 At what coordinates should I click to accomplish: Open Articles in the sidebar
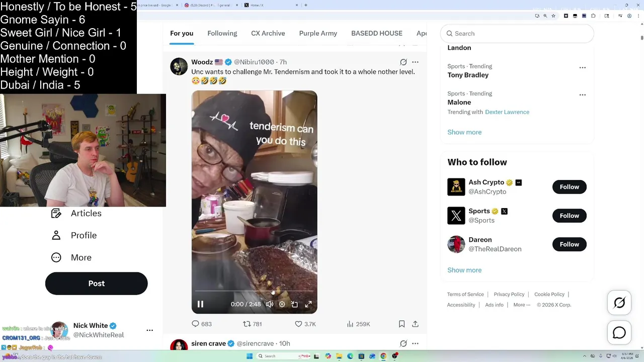76,213
